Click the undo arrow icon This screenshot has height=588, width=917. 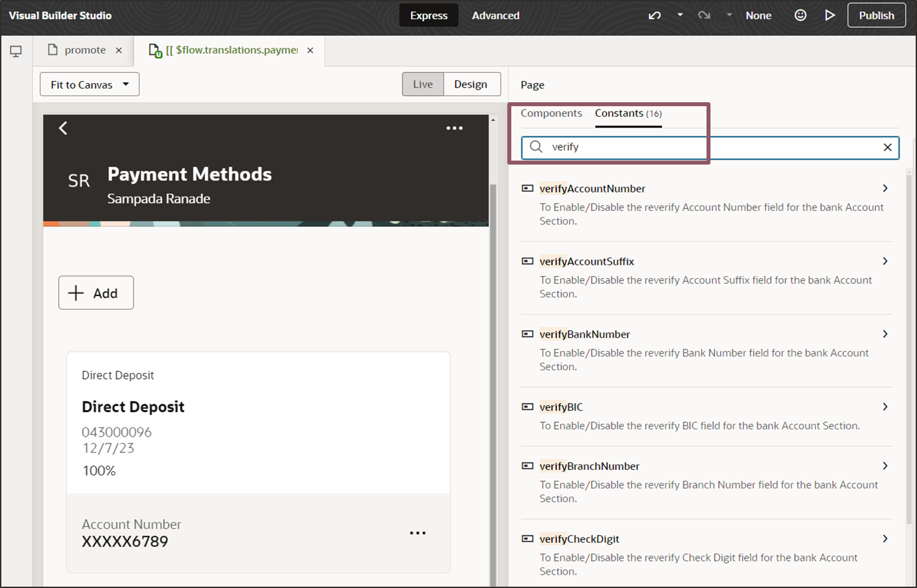[x=655, y=15]
